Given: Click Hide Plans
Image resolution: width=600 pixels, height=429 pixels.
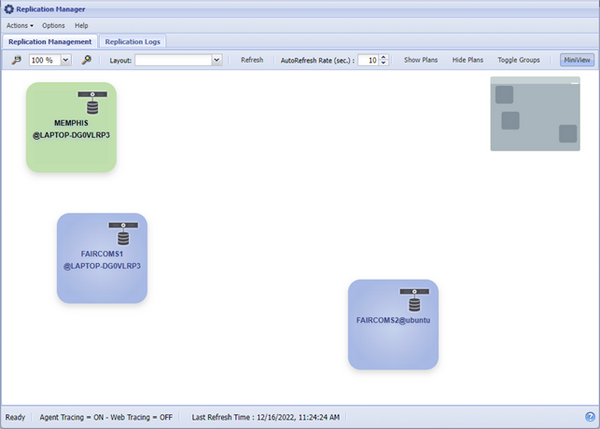Looking at the screenshot, I should 468,60.
